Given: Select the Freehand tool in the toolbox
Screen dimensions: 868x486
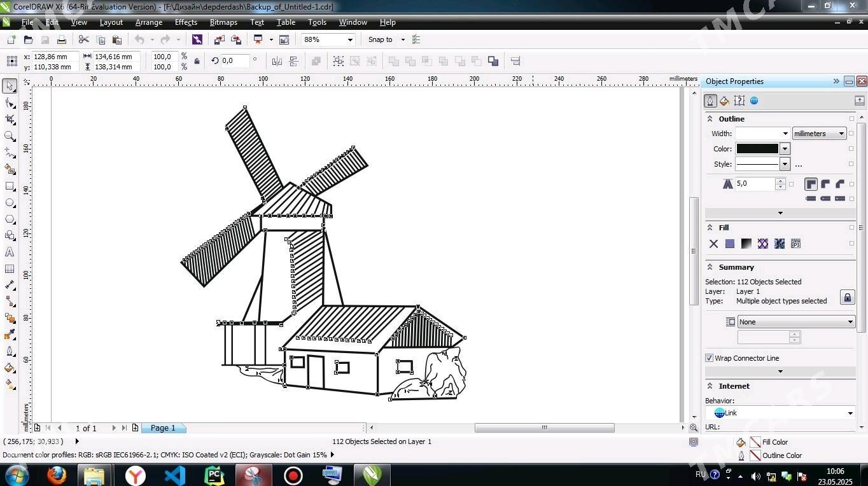Looking at the screenshot, I should [x=10, y=153].
